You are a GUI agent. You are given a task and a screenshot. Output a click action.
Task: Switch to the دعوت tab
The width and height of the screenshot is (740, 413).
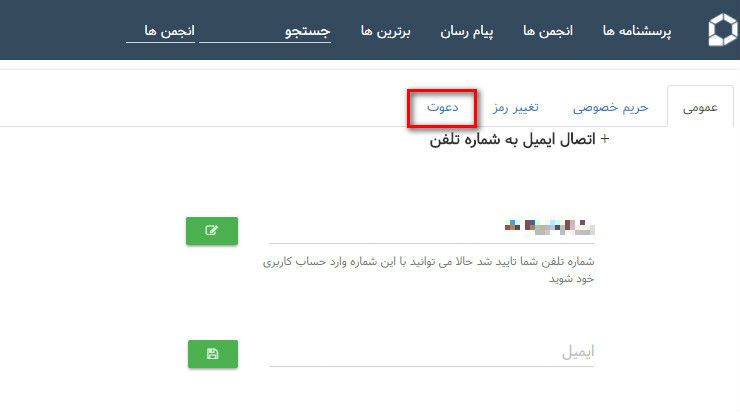point(443,107)
